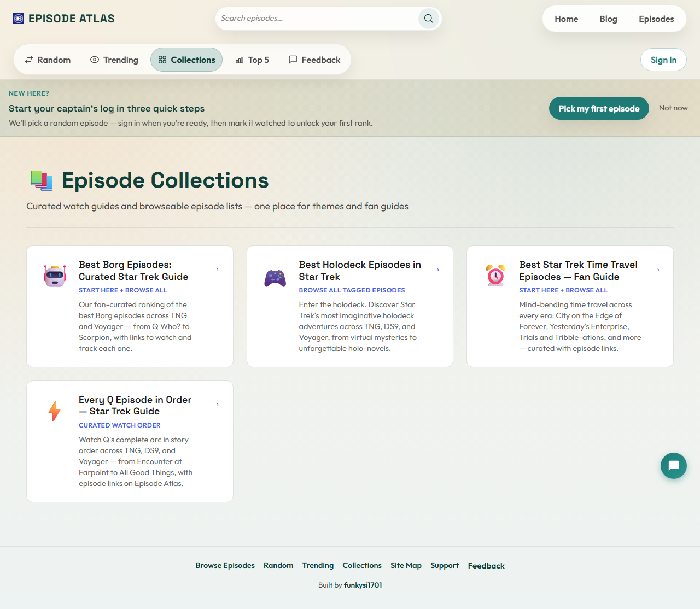Viewport: 700px width, 609px height.
Task: Click the Q episode card description text
Action: pos(136,461)
